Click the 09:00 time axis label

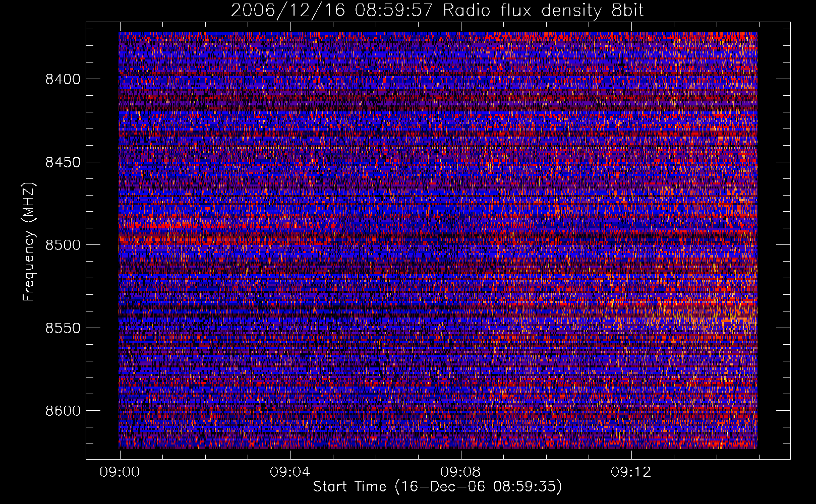coord(120,472)
